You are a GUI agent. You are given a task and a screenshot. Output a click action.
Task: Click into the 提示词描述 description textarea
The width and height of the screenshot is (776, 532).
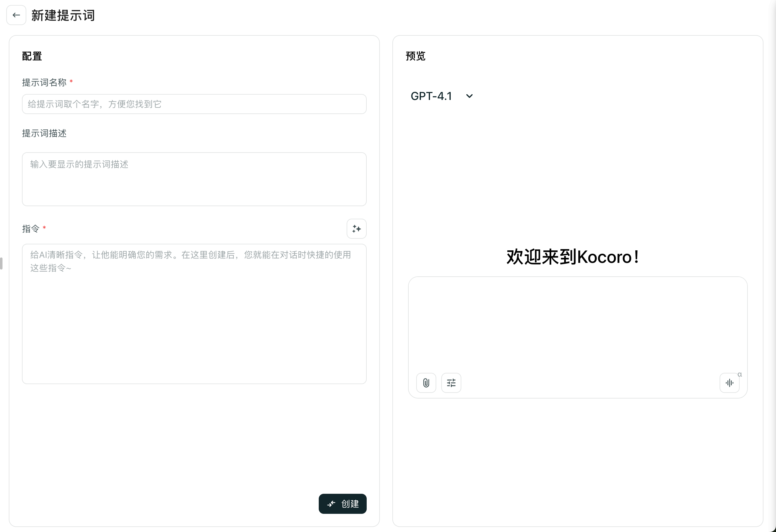[194, 179]
